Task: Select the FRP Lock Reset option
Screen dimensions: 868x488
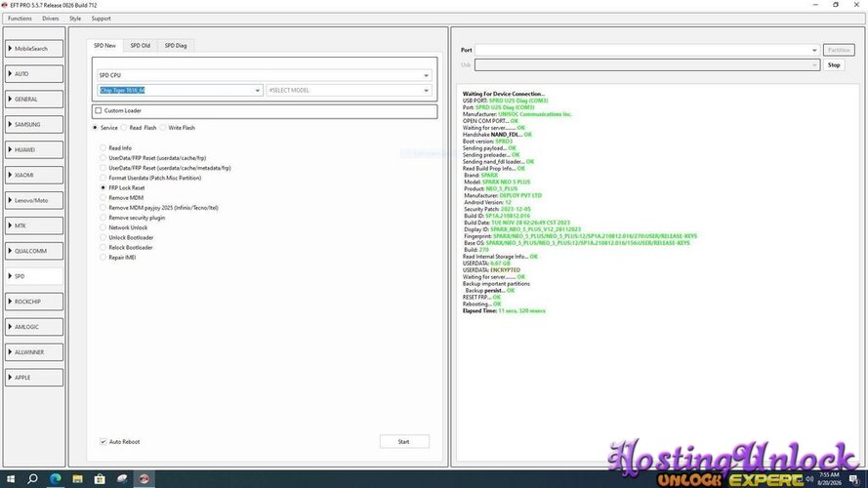Action: (x=103, y=188)
